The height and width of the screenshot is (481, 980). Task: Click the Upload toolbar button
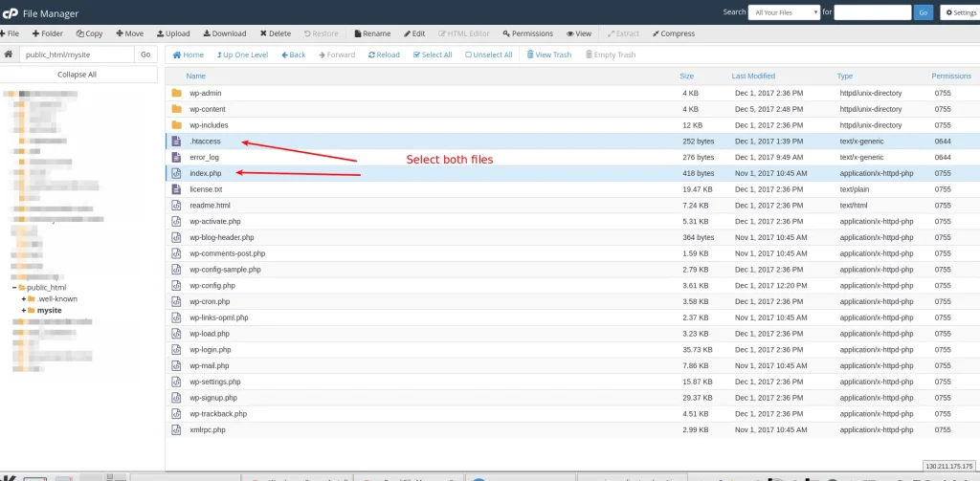(x=173, y=33)
